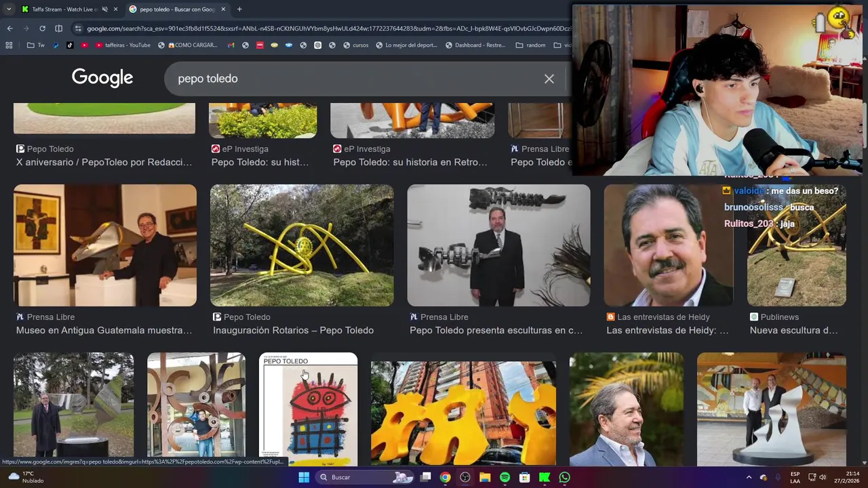Open the split view icon beside reload
Screen dimensions: 868x488
(58, 28)
